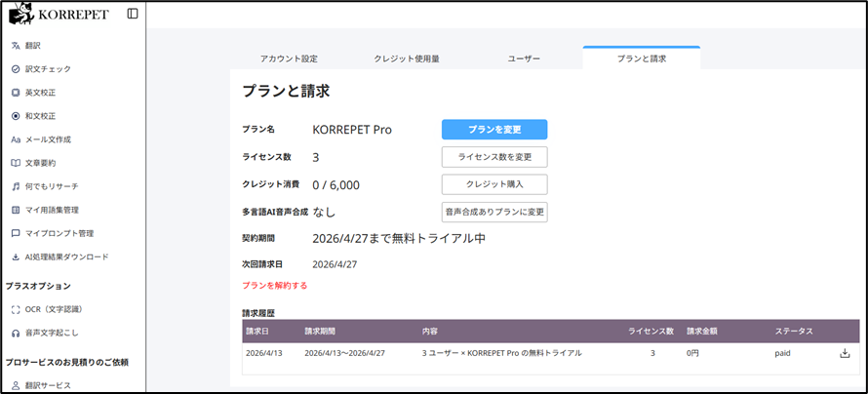The image size is (868, 394).
Task: Download the invoice for 2026/4/13
Action: [x=845, y=353]
